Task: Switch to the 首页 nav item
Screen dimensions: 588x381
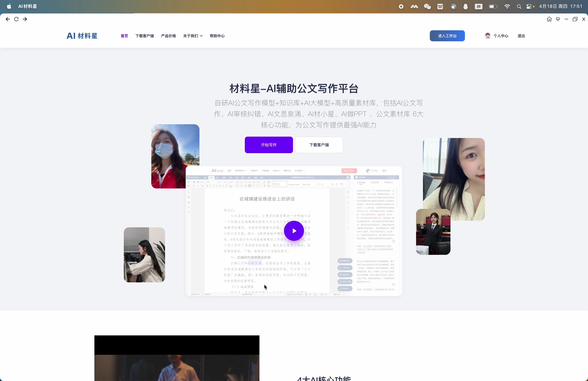Action: point(124,36)
